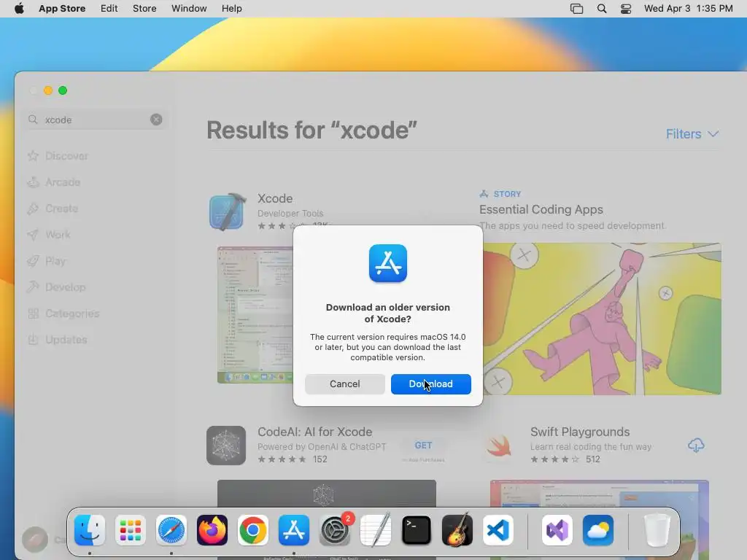Image resolution: width=747 pixels, height=560 pixels.
Task: Zoom the App Store window with the green button
Action: (63, 90)
